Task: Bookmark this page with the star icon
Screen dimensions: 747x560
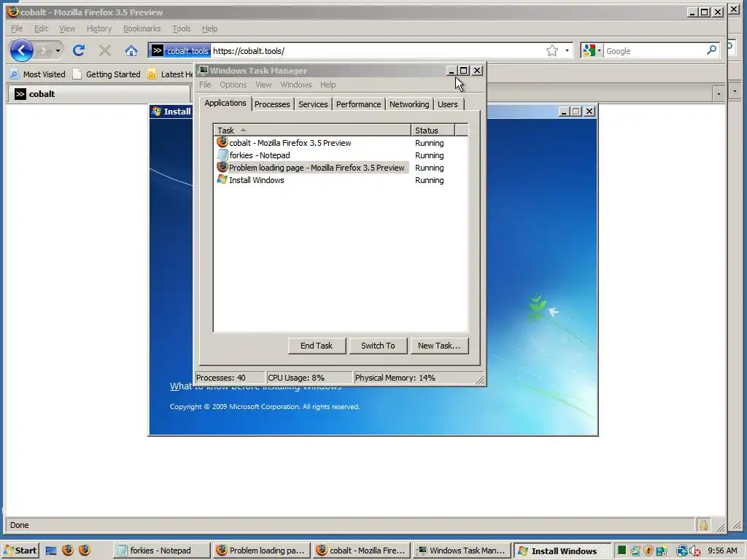Action: [552, 50]
